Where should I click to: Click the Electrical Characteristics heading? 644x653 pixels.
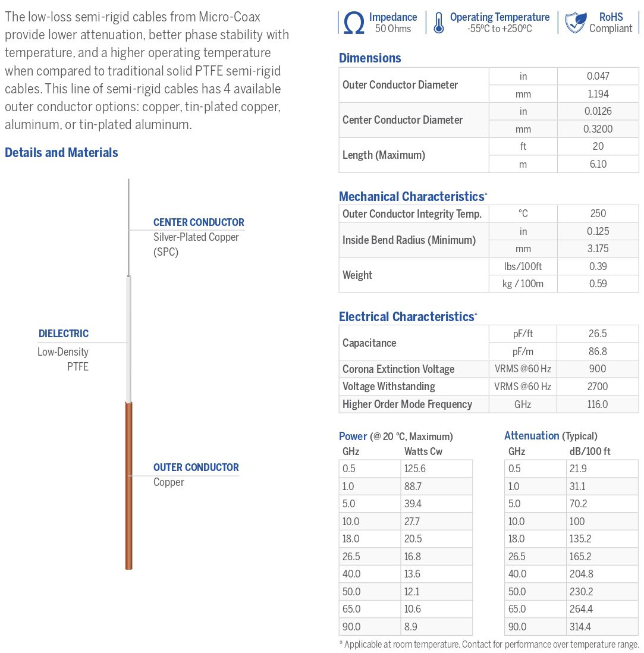[x=406, y=316]
